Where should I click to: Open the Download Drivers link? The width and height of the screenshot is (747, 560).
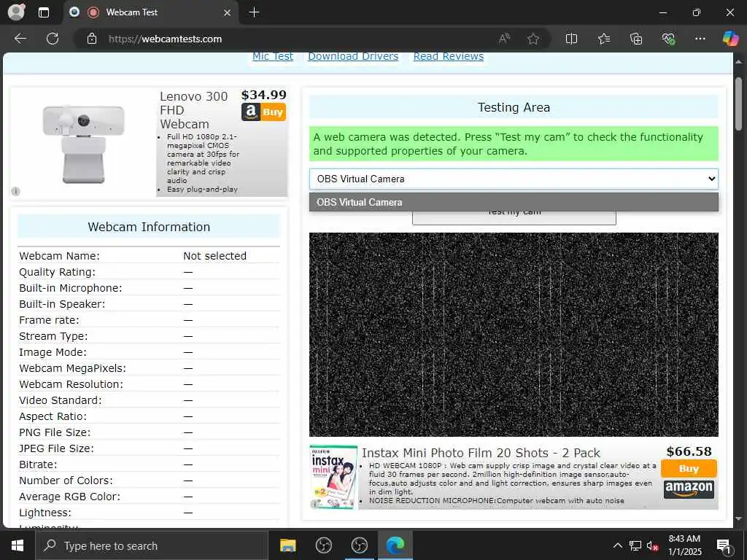(x=353, y=56)
